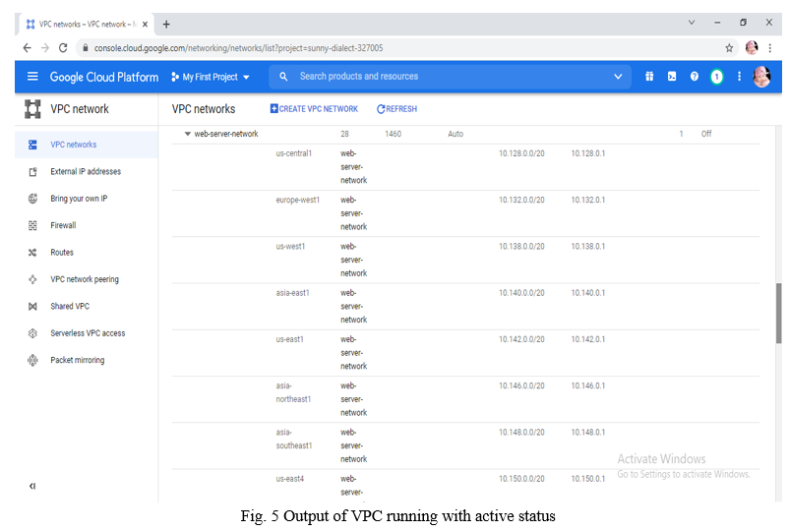The height and width of the screenshot is (532, 789).
Task: Click the Shared VPC icon
Action: point(32,306)
